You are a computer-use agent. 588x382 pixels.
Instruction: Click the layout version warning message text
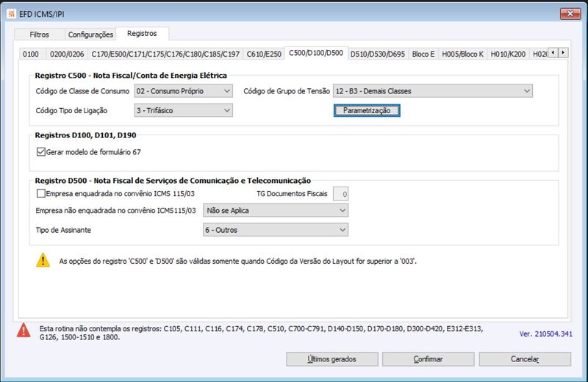click(x=237, y=261)
